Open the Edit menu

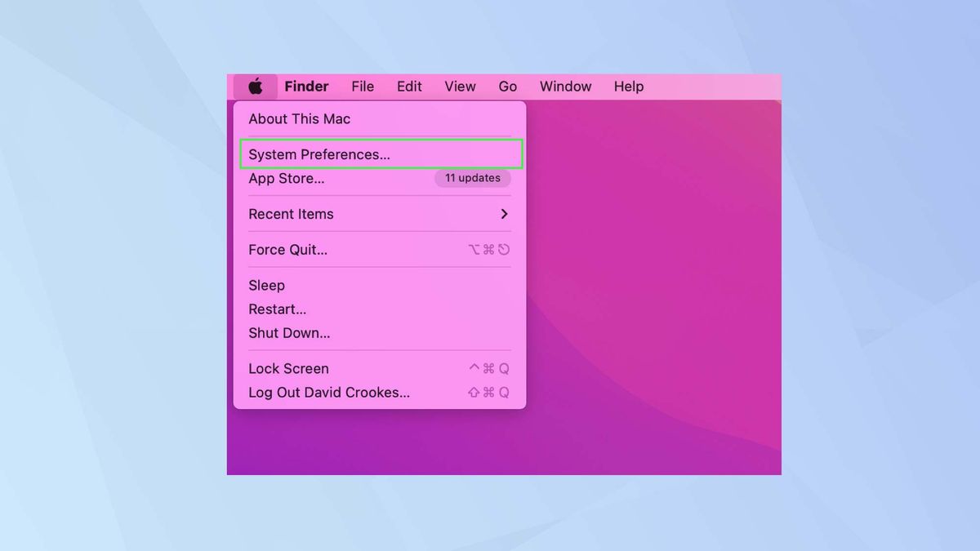click(x=409, y=86)
